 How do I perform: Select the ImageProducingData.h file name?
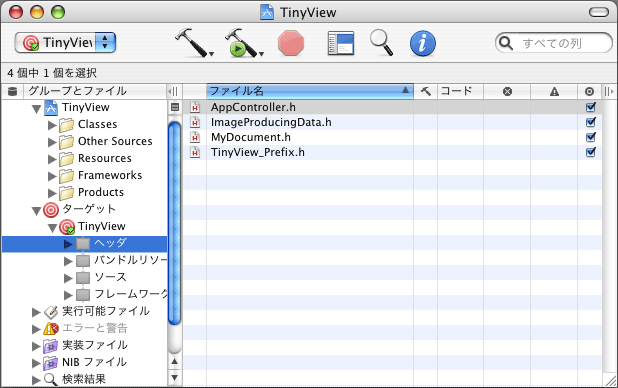(271, 122)
